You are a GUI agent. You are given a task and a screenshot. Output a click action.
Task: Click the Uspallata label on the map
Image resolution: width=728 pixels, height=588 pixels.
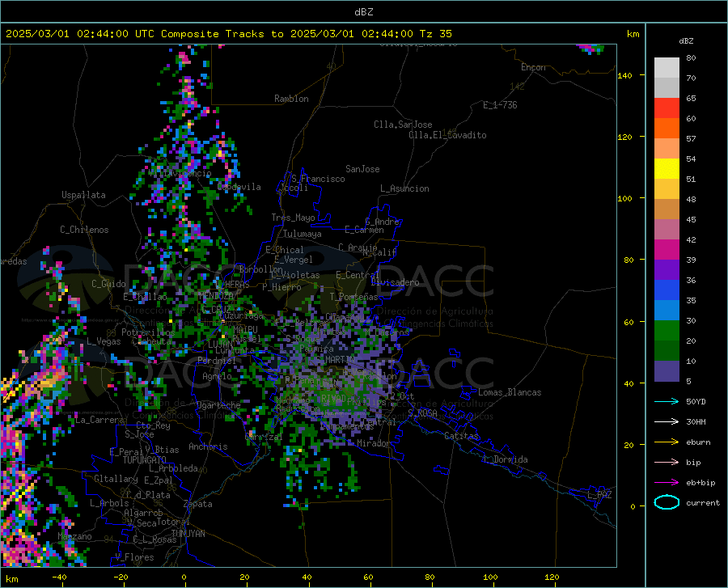(83, 195)
